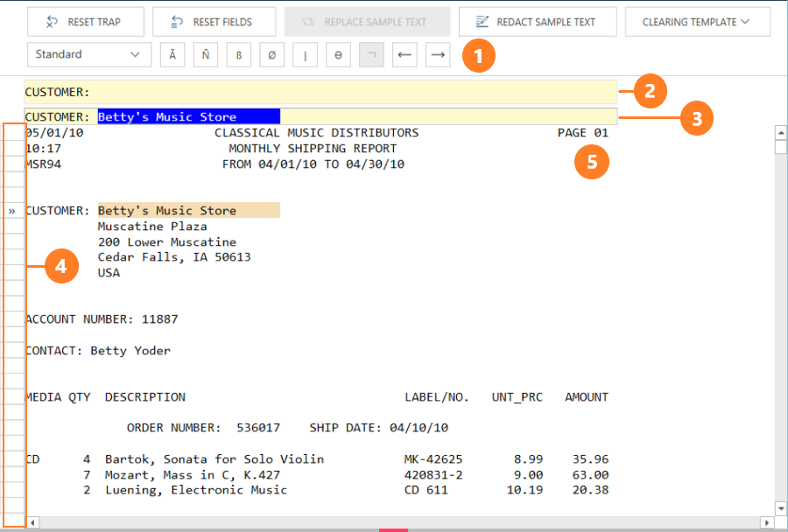Select the Ñ numeric character icon
788x532 pixels.
(x=205, y=54)
